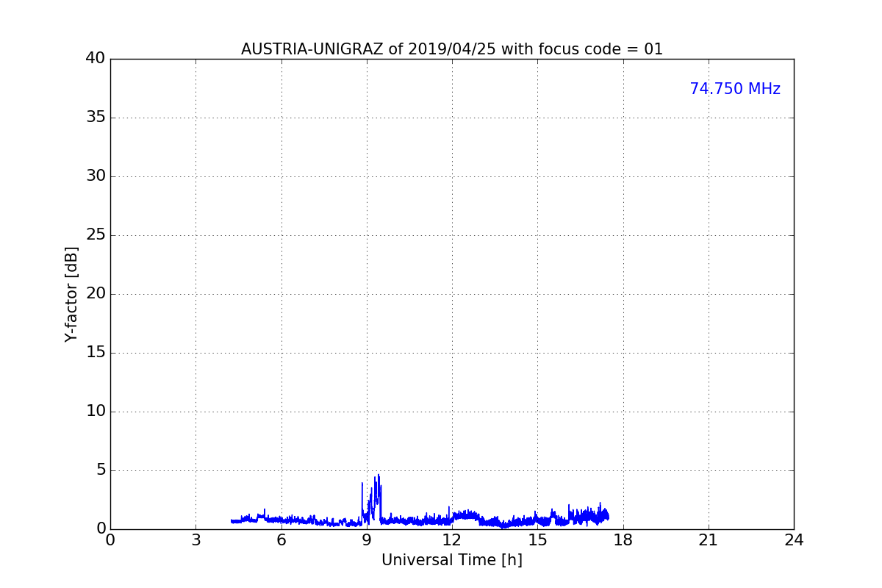
Task: Click the y-axis tick label 35
Action: 96,118
